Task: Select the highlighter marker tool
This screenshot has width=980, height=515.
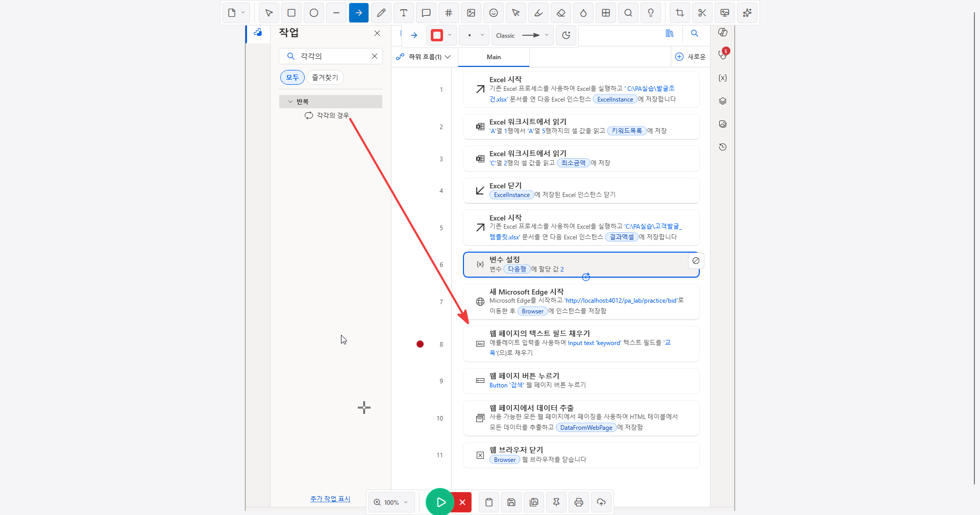Action: click(x=538, y=13)
